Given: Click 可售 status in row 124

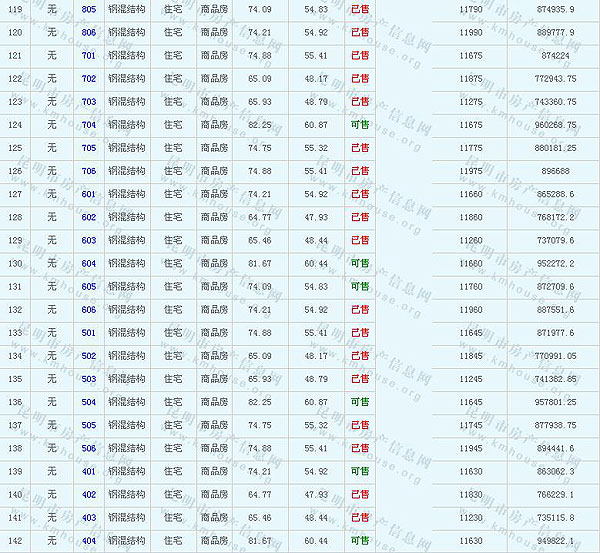Looking at the screenshot, I should [x=360, y=125].
